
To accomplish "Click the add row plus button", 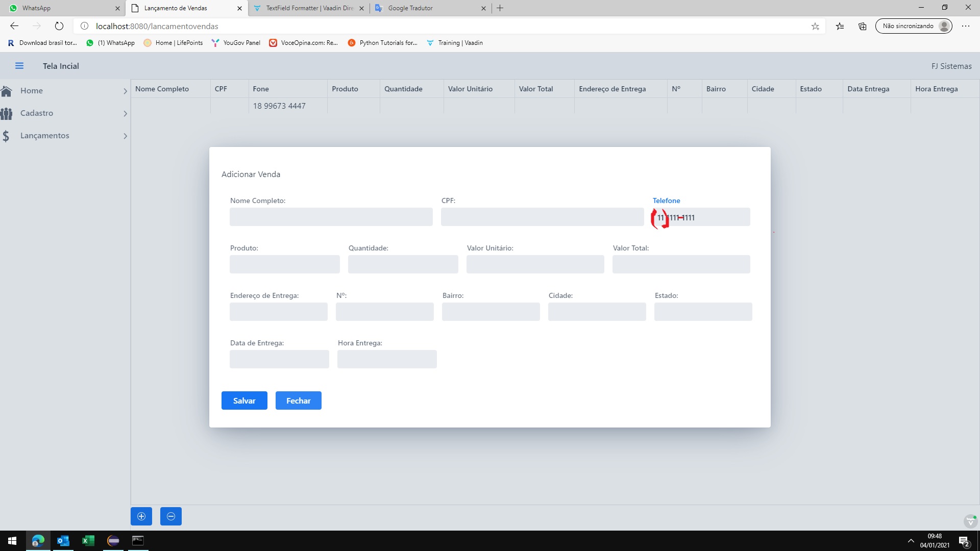I will click(141, 516).
